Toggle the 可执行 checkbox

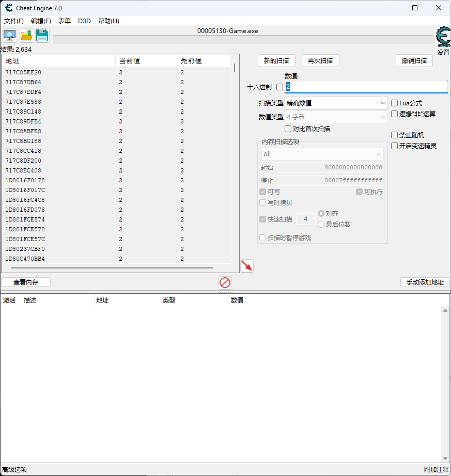point(359,192)
